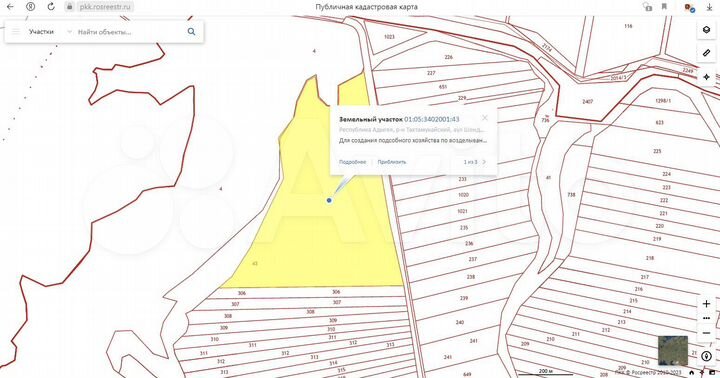This screenshot has width=720, height=378.
Task: Select the ruler measurement tool
Action: click(x=706, y=53)
